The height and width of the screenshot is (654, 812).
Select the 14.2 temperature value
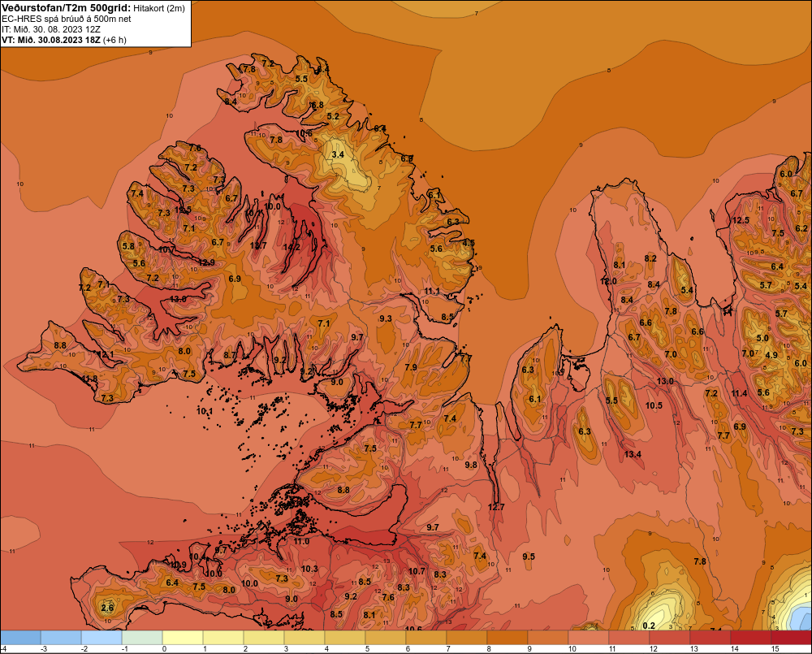coord(291,247)
